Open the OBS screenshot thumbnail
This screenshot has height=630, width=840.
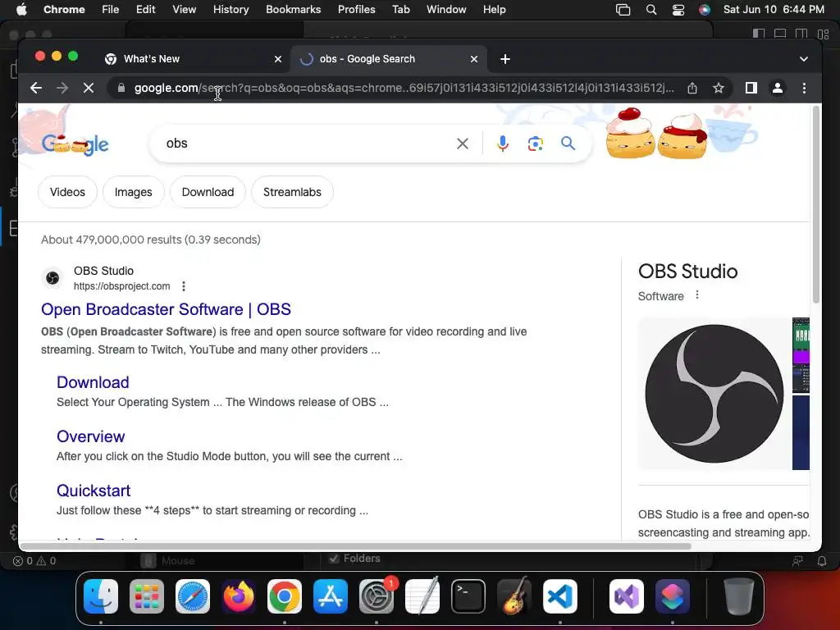coord(801,355)
